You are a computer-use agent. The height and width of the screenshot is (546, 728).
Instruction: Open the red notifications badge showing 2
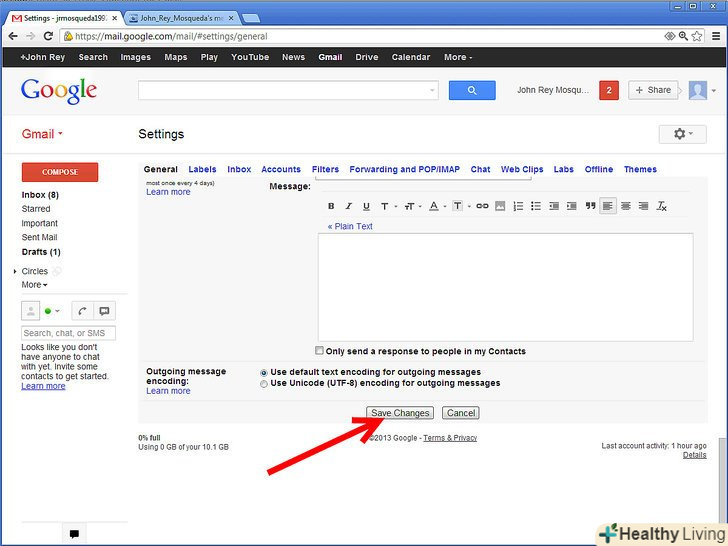609,90
